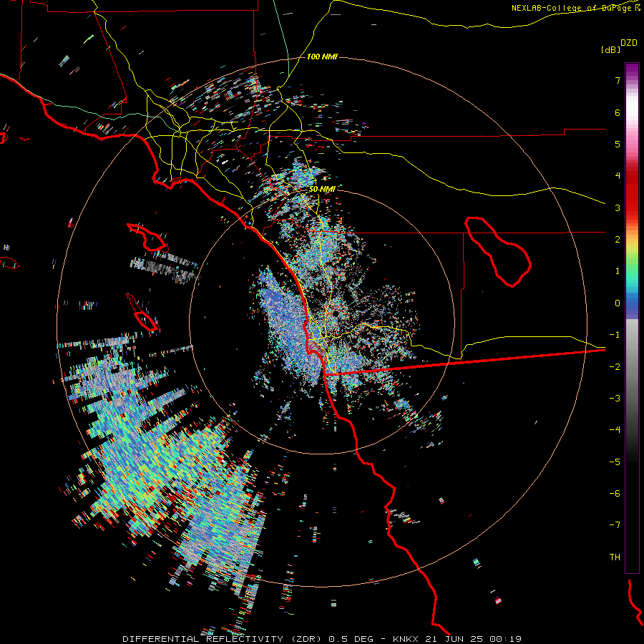Click the Salton Sea red outline
The image size is (644, 644).
[x=498, y=252]
